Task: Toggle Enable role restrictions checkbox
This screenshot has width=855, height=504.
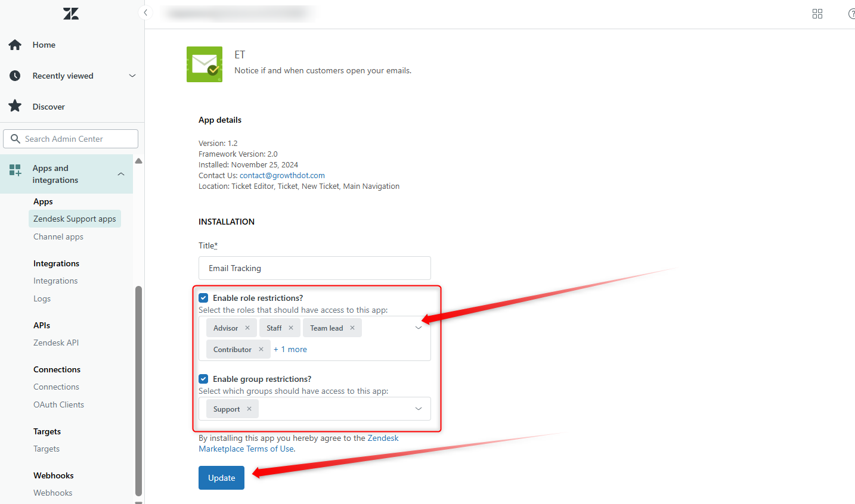Action: click(x=203, y=298)
